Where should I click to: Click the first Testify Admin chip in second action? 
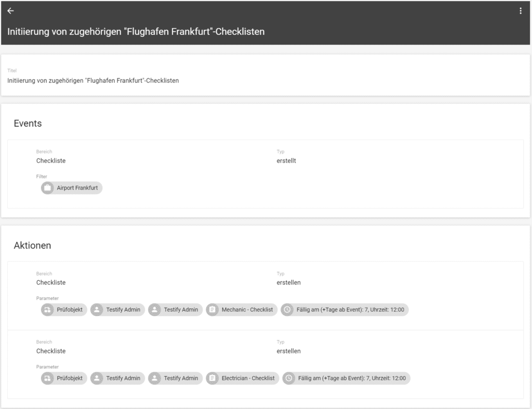coord(118,378)
